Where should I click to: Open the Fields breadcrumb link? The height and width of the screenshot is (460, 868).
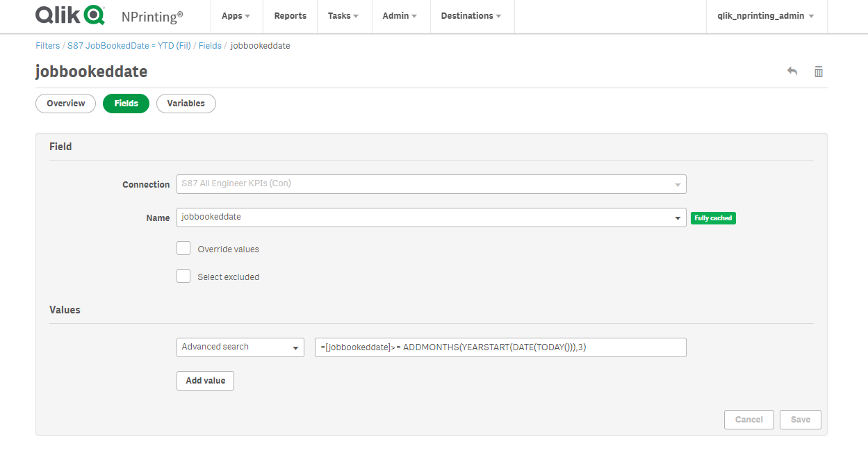click(x=210, y=46)
